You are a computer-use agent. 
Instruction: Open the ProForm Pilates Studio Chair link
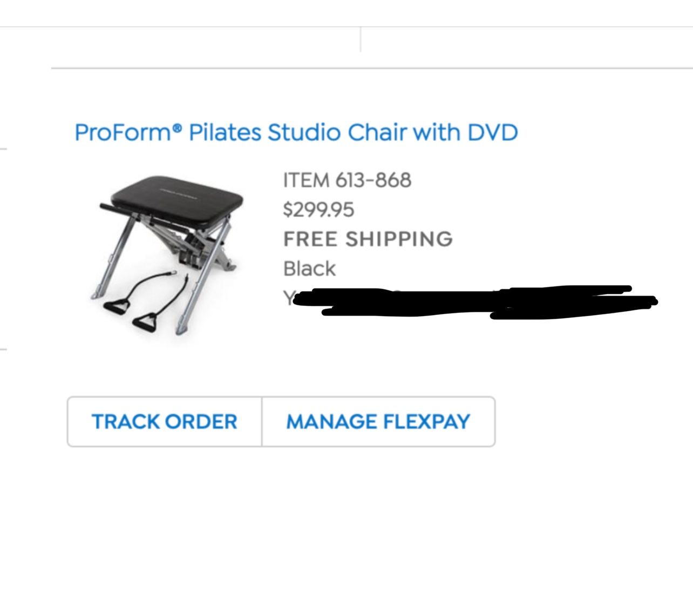tap(296, 133)
